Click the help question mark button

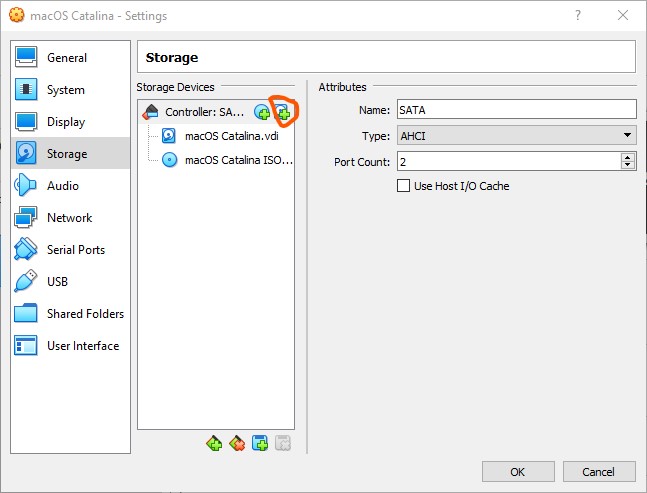tap(578, 15)
